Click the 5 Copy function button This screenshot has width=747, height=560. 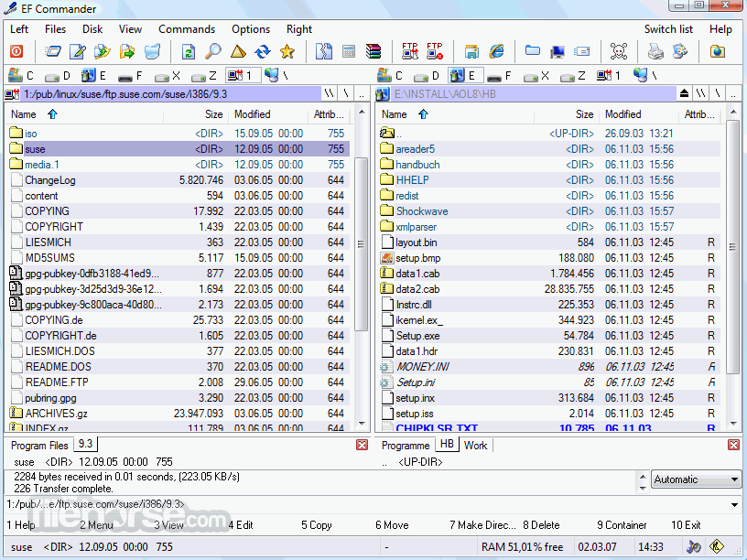[317, 525]
